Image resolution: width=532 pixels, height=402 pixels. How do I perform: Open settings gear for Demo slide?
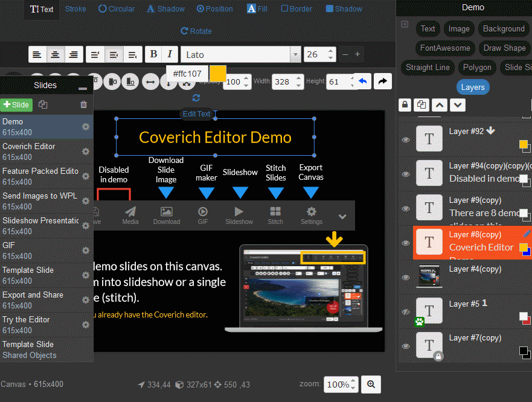point(86,127)
